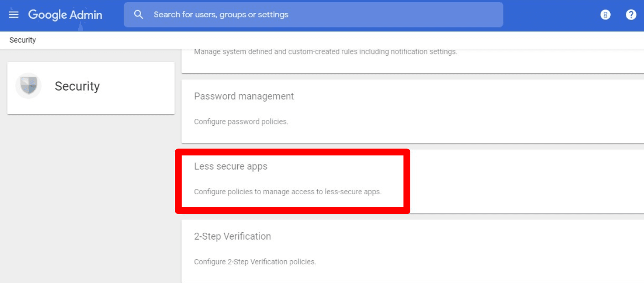
Task: Select the Security breadcrumb label
Action: [x=22, y=40]
